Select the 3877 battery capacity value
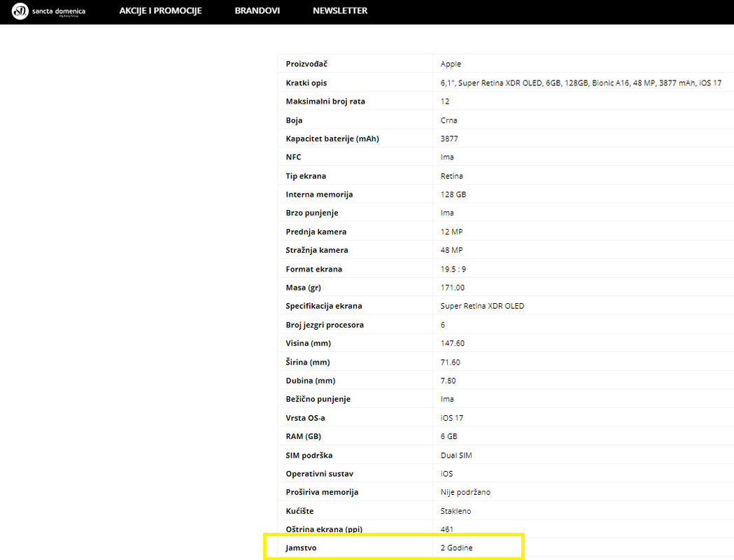Screen dimensions: 734x560 coord(449,139)
